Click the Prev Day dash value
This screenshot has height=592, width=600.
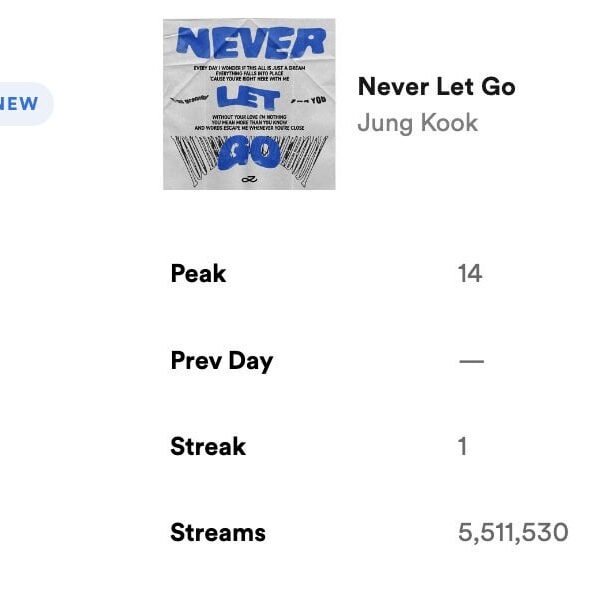point(471,360)
